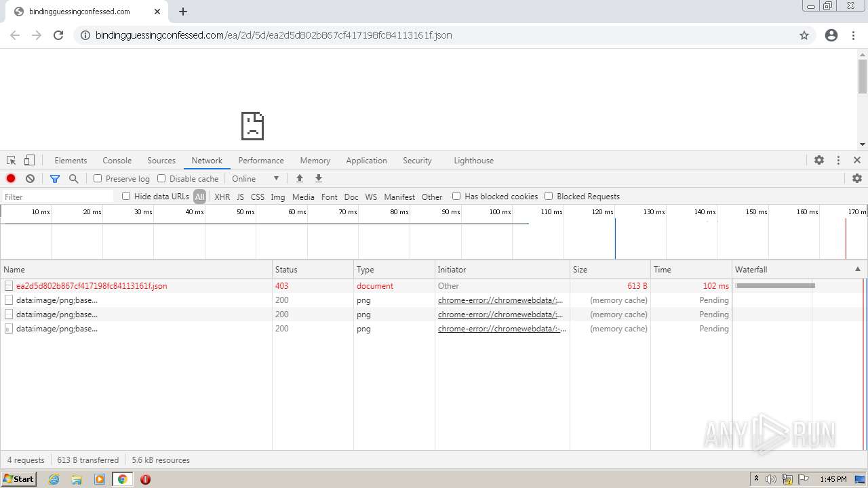
Task: Open the Application tab
Action: coord(366,161)
